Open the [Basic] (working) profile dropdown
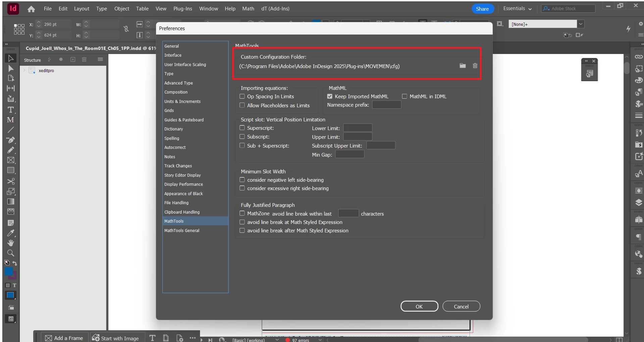 pyautogui.click(x=277, y=340)
